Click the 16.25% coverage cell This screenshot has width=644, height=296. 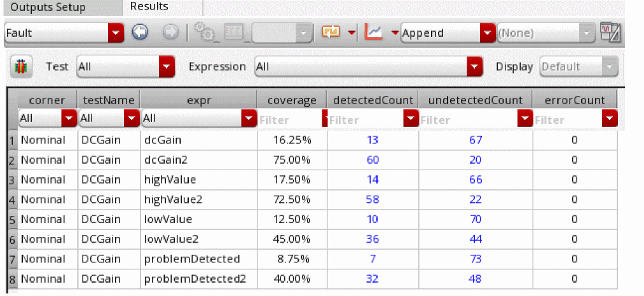tap(292, 140)
